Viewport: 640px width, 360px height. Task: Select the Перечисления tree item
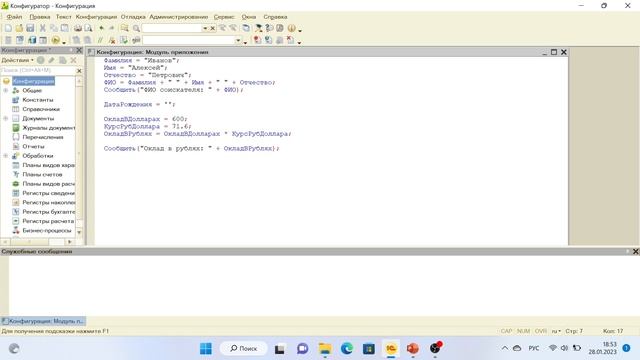(x=43, y=137)
